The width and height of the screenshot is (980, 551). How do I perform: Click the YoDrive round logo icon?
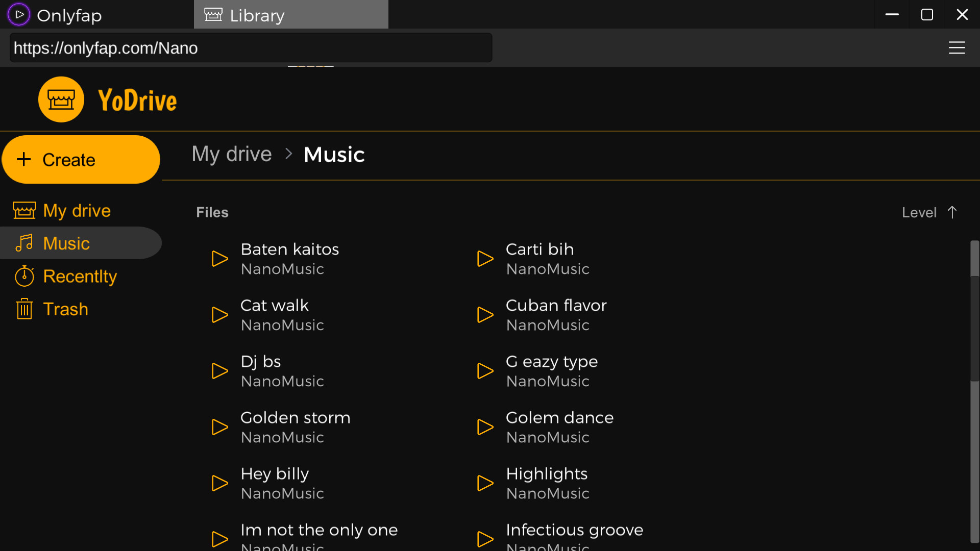tap(61, 99)
